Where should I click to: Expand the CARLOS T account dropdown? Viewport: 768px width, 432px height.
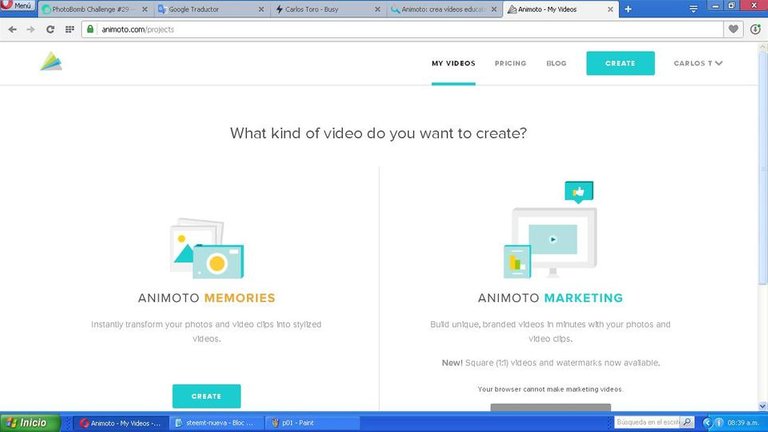pos(698,63)
